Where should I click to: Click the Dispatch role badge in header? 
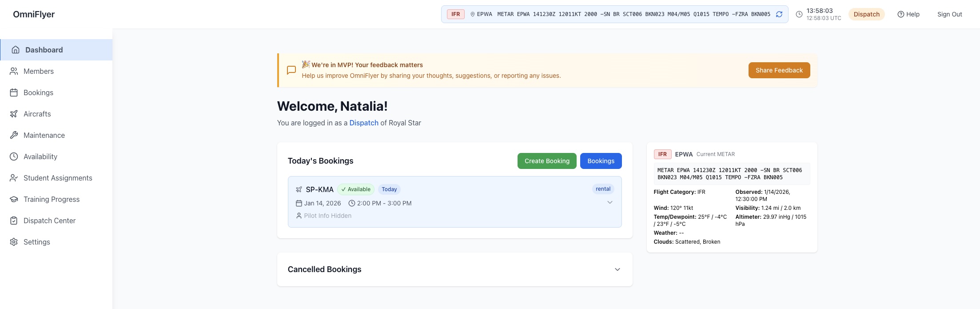click(866, 14)
